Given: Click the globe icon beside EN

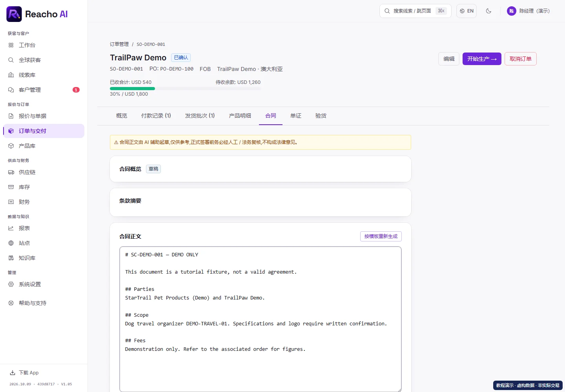Looking at the screenshot, I should click(x=462, y=11).
